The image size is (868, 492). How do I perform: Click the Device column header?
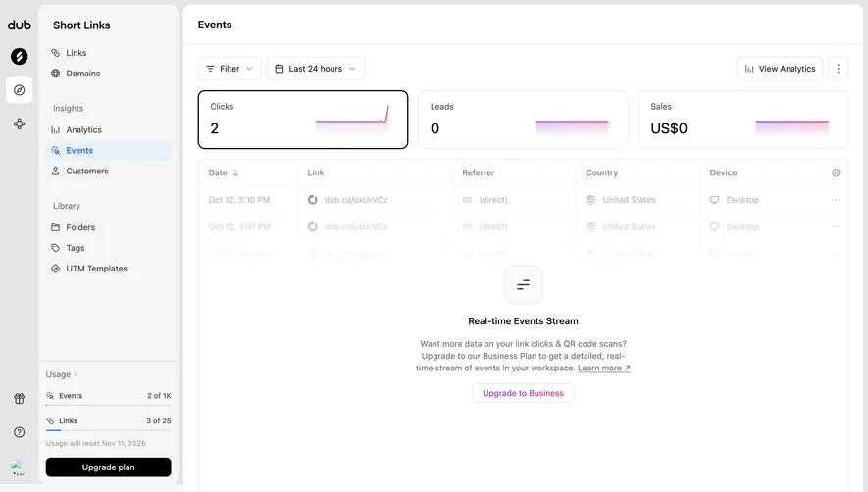coord(723,172)
